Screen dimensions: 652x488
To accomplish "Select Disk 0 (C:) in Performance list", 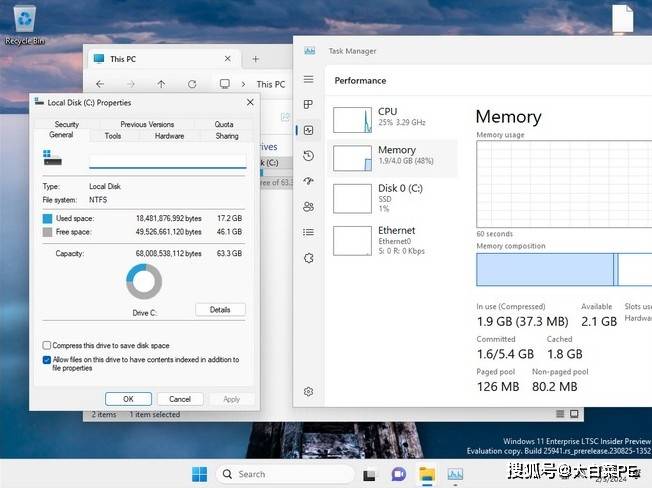I will (x=393, y=198).
